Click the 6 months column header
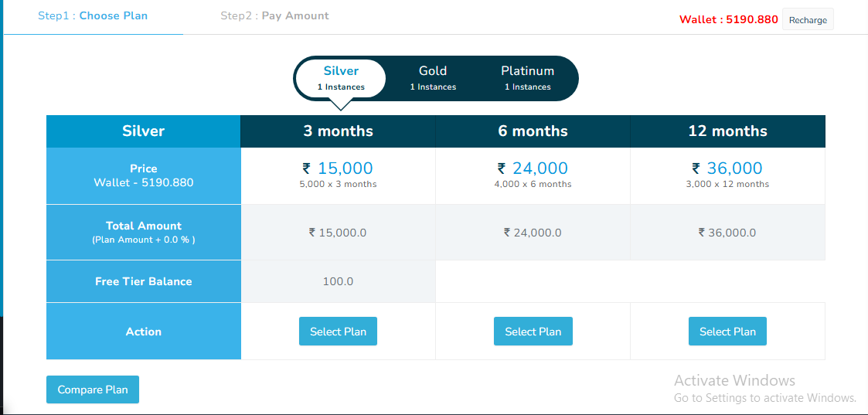The width and height of the screenshot is (868, 415). tap(533, 131)
